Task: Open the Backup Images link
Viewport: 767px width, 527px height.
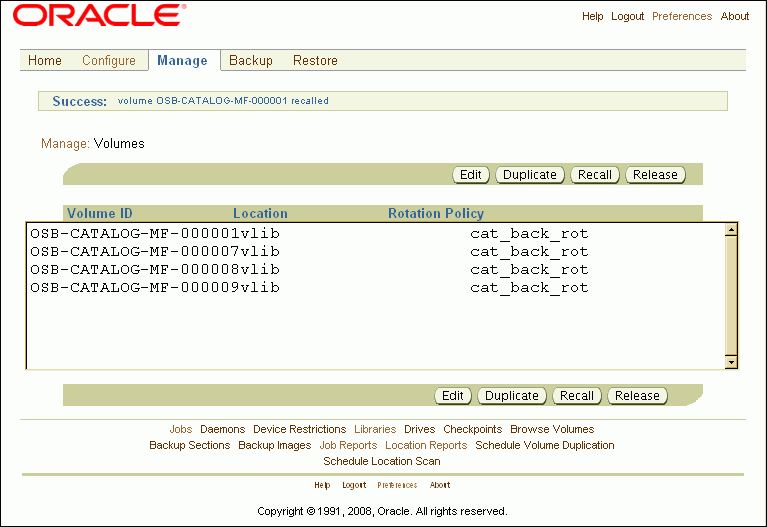Action: pos(275,445)
